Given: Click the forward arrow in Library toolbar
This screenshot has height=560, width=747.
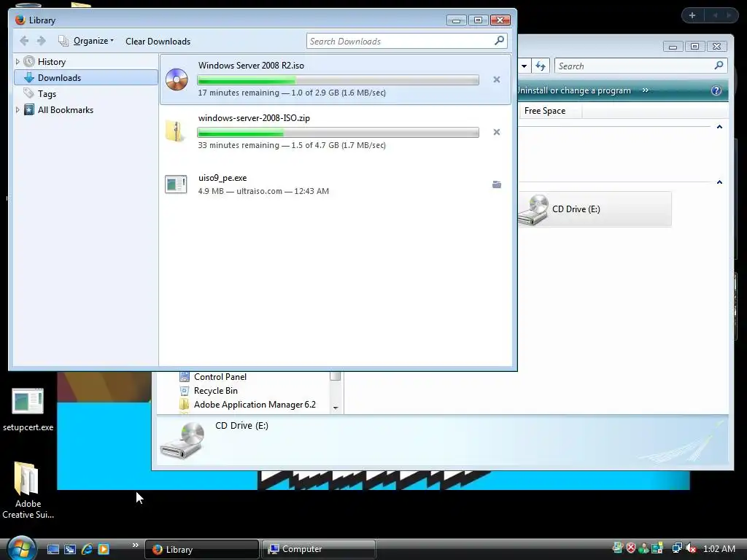Looking at the screenshot, I should tap(42, 41).
